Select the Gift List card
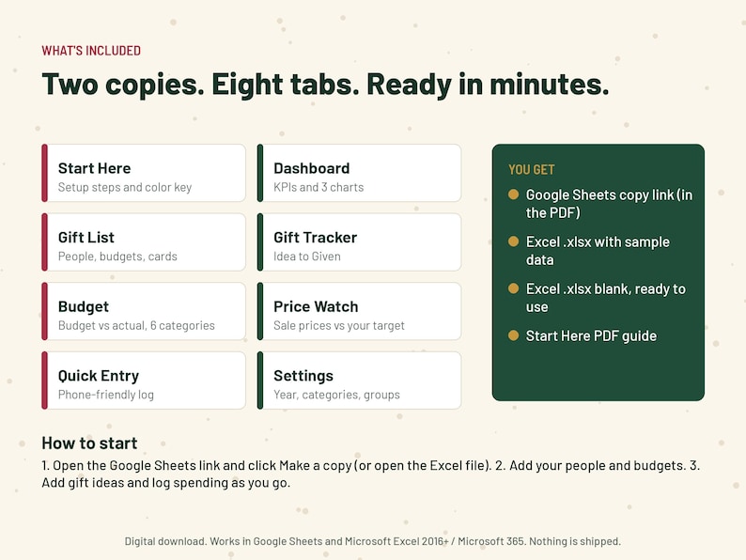The width and height of the screenshot is (746, 560). (144, 242)
